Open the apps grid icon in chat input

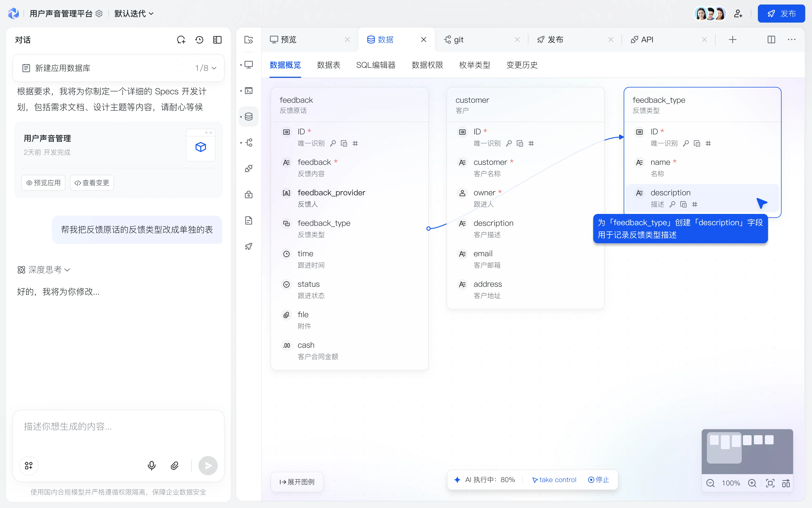[x=29, y=466]
